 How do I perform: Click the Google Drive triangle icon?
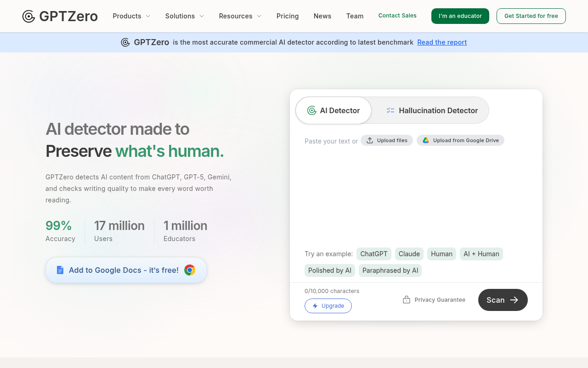426,140
